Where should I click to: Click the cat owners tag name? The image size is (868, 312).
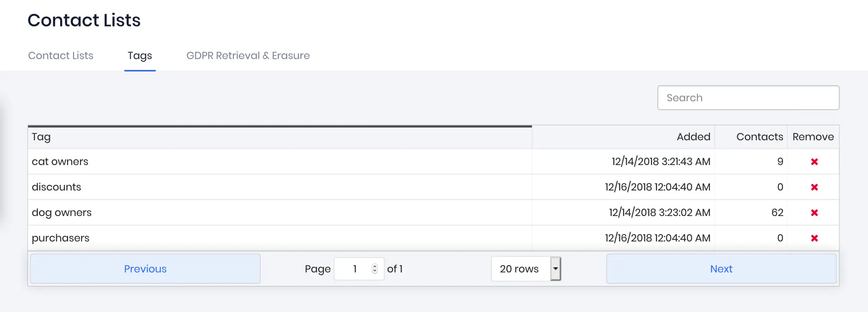click(60, 162)
